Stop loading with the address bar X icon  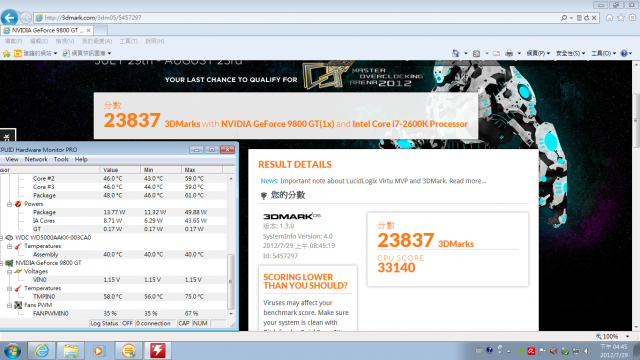coord(594,18)
